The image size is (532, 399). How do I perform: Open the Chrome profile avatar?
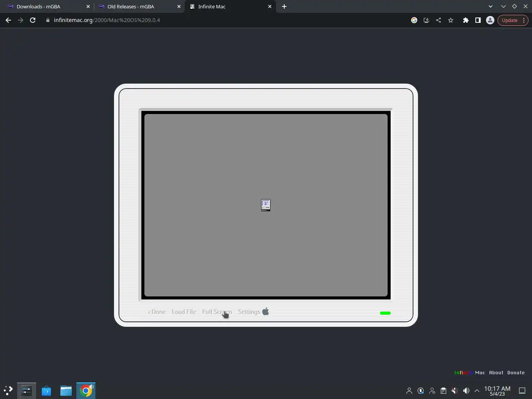pos(490,20)
